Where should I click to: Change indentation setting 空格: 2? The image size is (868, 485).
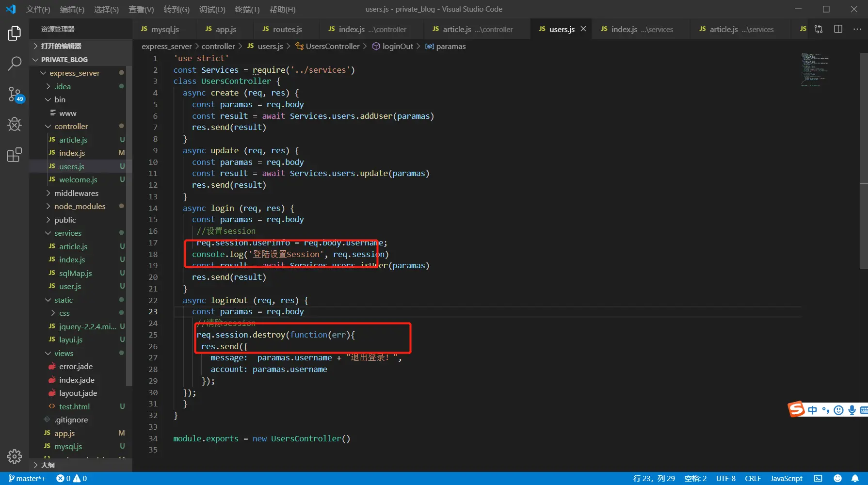(x=695, y=478)
